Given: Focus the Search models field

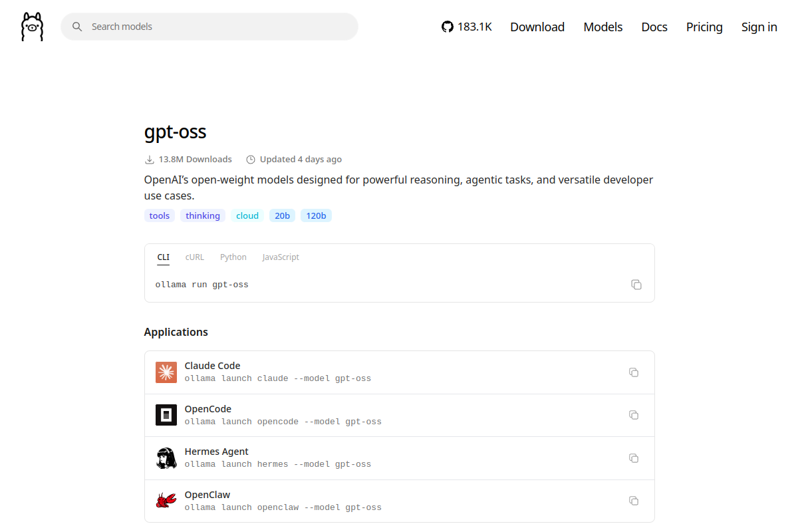Looking at the screenshot, I should (209, 27).
